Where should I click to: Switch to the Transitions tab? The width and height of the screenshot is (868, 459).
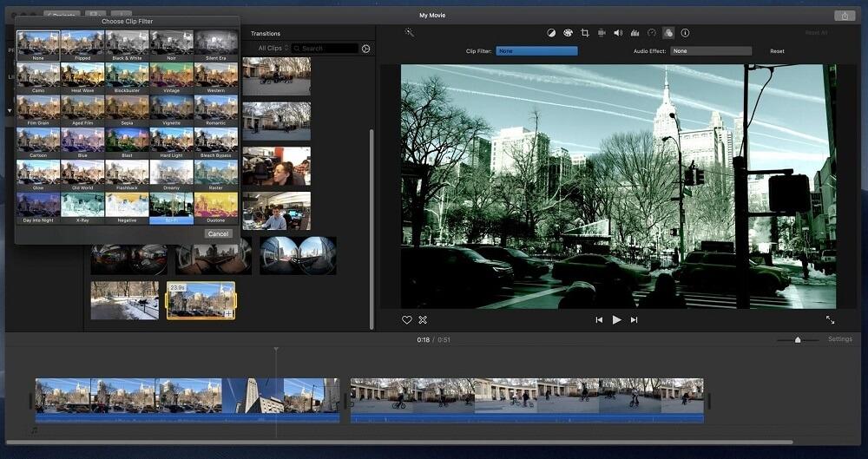(266, 34)
